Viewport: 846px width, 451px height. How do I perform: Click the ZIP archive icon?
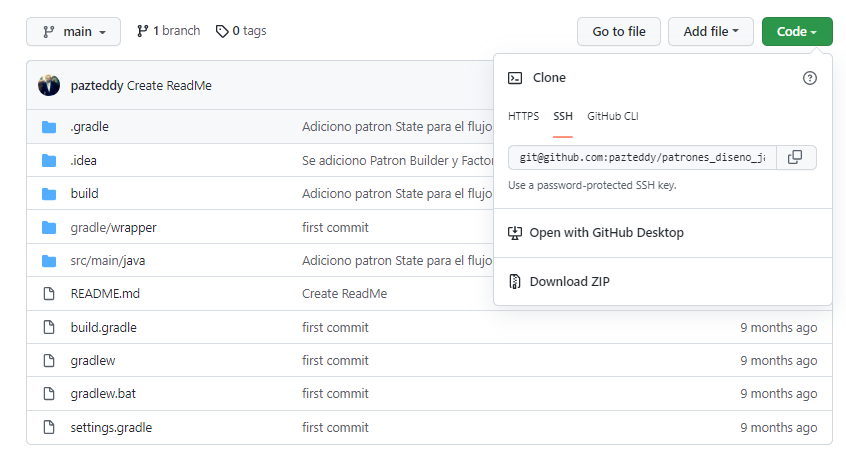[515, 282]
